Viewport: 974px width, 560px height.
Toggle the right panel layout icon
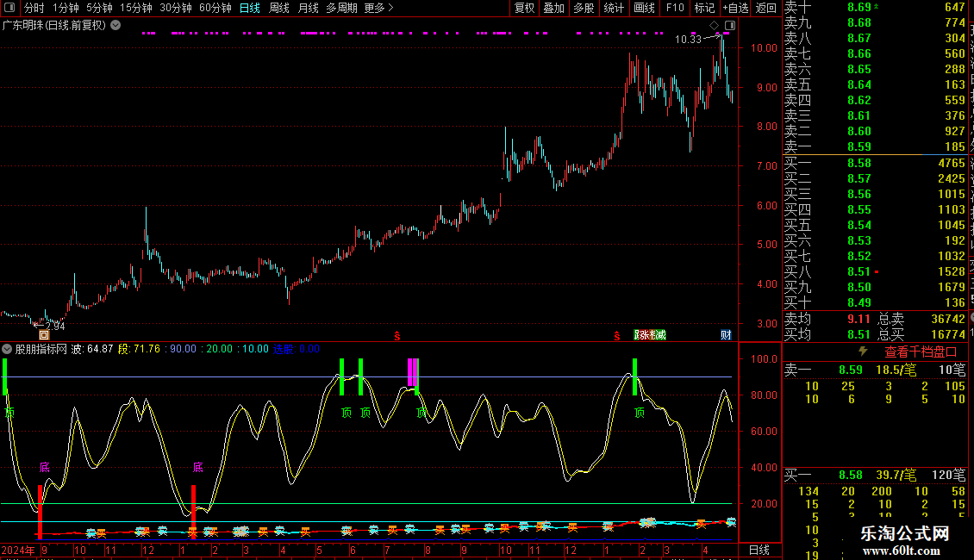[x=730, y=26]
